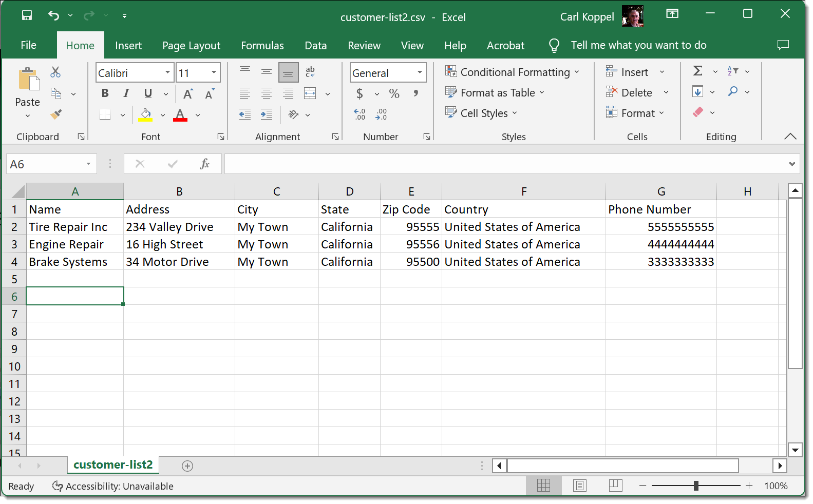This screenshot has width=813, height=504.
Task: Switch to the Page Layout tab
Action: (x=191, y=46)
